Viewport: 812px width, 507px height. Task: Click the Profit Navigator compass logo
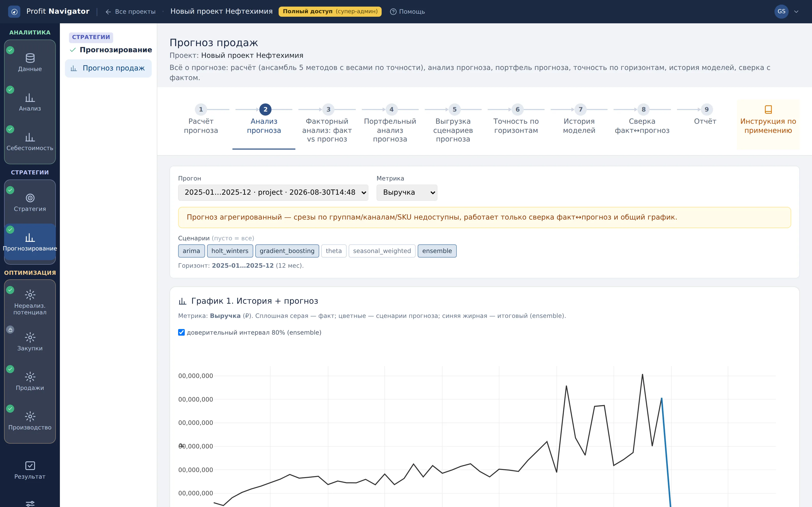point(14,12)
